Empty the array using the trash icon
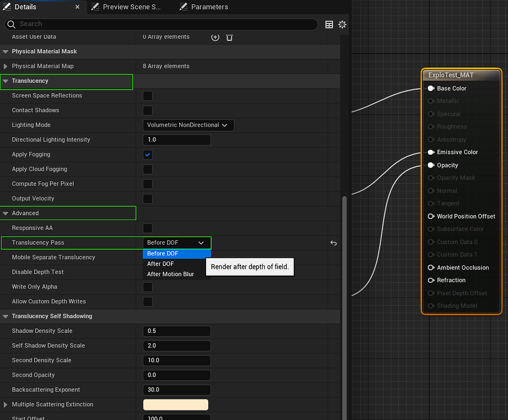The width and height of the screenshot is (508, 420). tap(230, 37)
